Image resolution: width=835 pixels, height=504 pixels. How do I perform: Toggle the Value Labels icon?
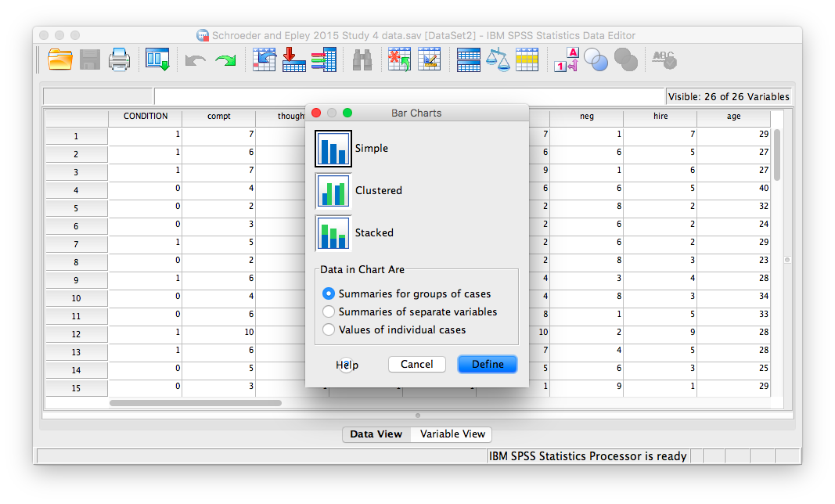pos(566,59)
